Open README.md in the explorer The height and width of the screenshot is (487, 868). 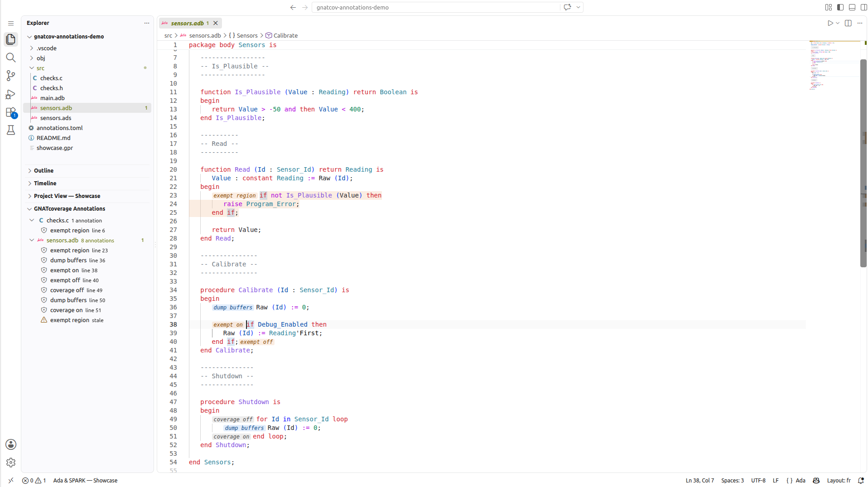tap(87, 138)
